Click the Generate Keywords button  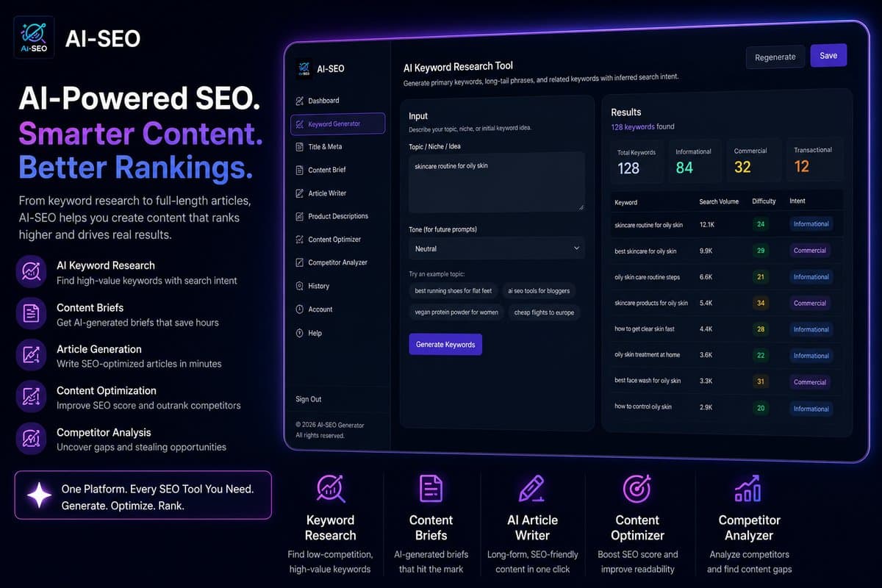pos(445,344)
